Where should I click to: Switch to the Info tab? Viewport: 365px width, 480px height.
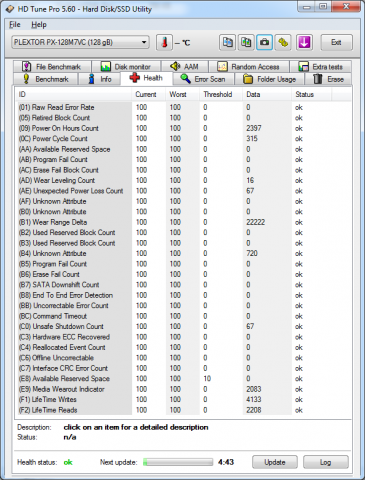99,79
